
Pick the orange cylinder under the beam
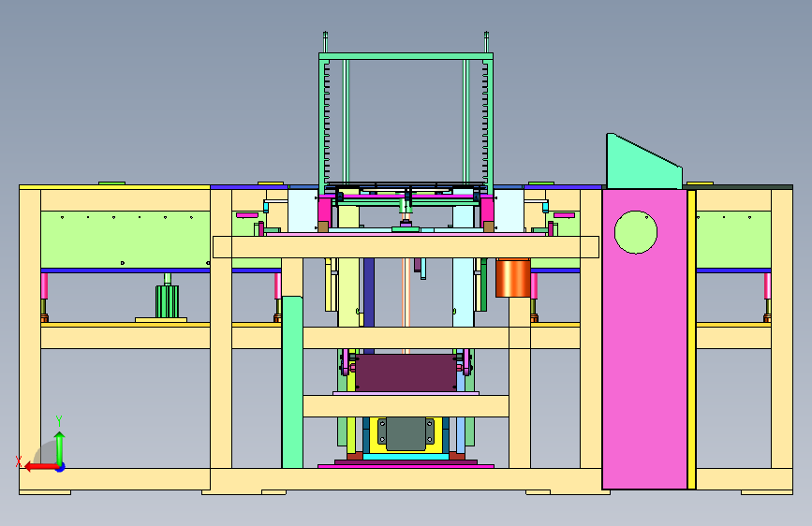pyautogui.click(x=512, y=278)
